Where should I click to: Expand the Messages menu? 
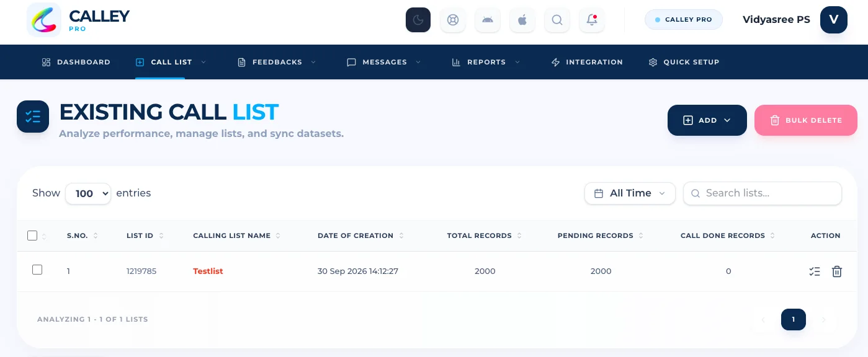pyautogui.click(x=384, y=62)
